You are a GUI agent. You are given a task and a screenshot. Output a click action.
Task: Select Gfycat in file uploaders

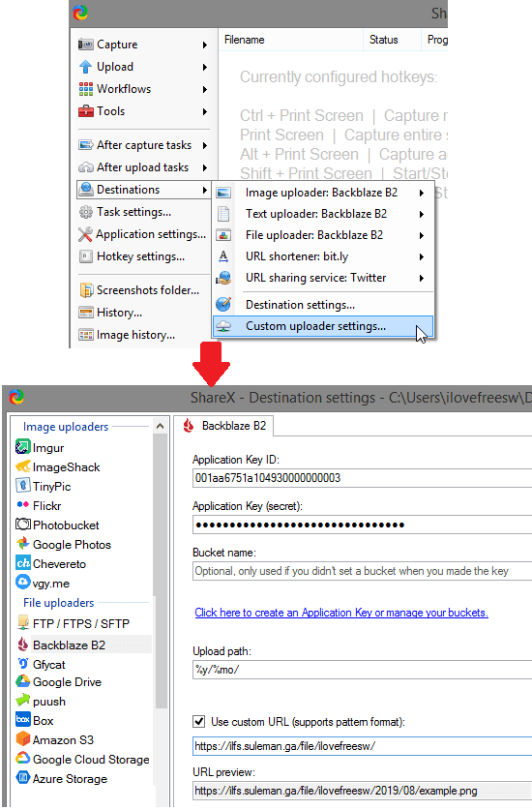49,664
